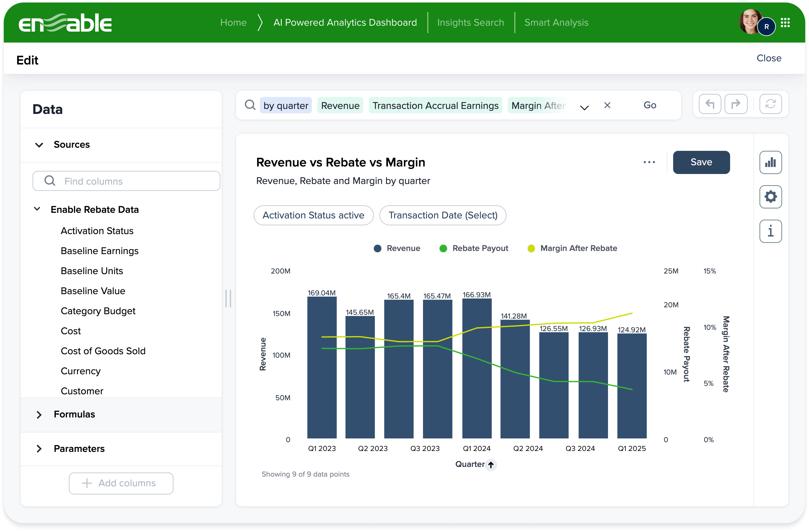Switch to Smart Analysis tab

556,23
